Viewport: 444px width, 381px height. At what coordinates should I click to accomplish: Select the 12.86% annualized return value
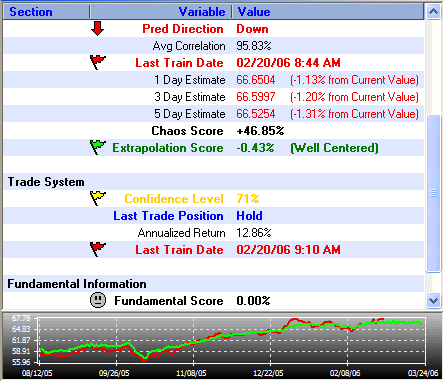tap(254, 233)
